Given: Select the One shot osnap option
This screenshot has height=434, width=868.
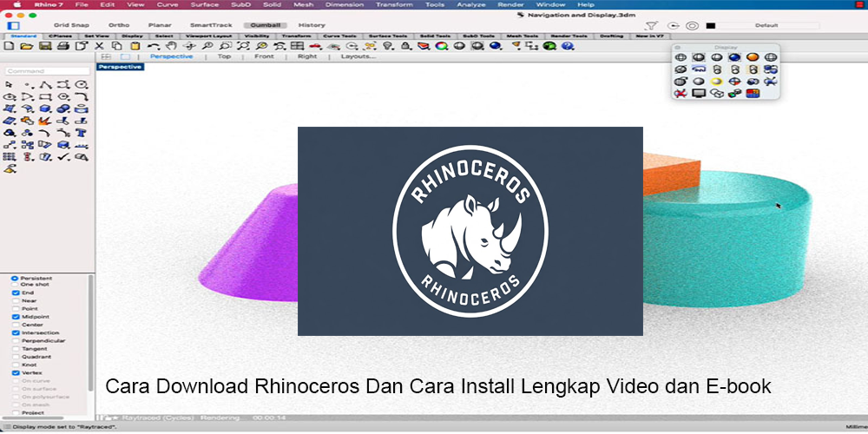Looking at the screenshot, I should click(x=15, y=284).
